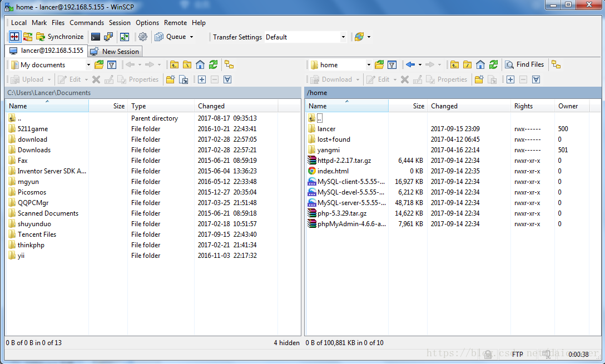Image resolution: width=605 pixels, height=364 pixels.
Task: Click the Keep Remote Directory Up To Date icon
Action: (124, 37)
